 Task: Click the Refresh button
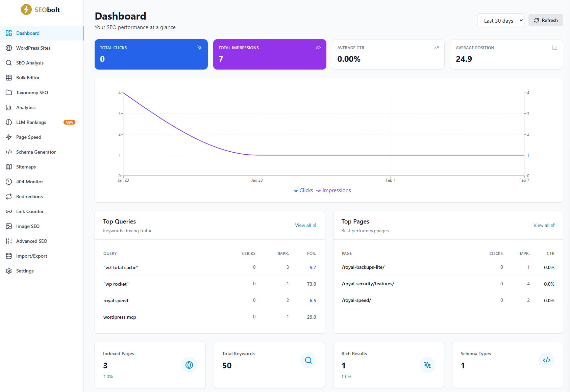(545, 20)
